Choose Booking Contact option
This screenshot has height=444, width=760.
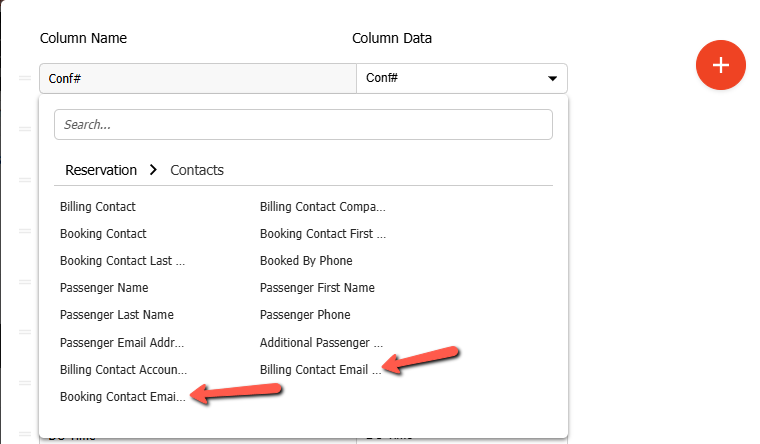click(x=103, y=234)
